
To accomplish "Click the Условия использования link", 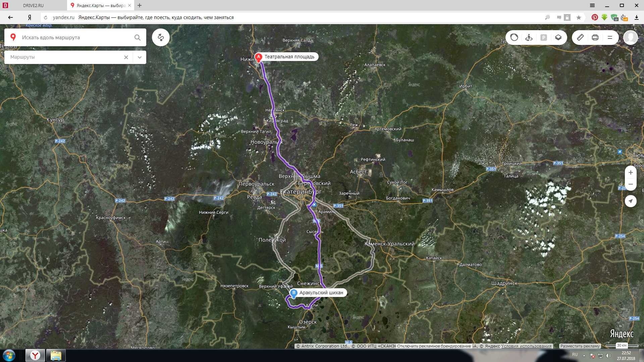I will [x=526, y=346].
